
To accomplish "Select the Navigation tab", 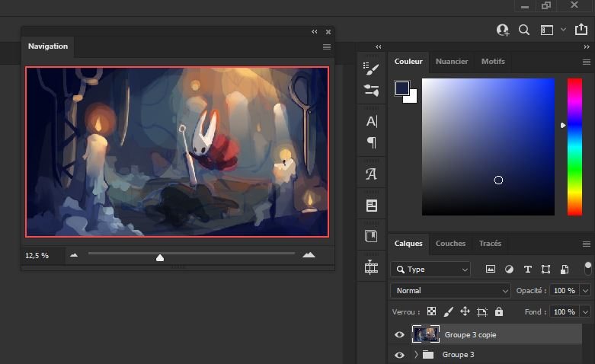I will [x=48, y=46].
